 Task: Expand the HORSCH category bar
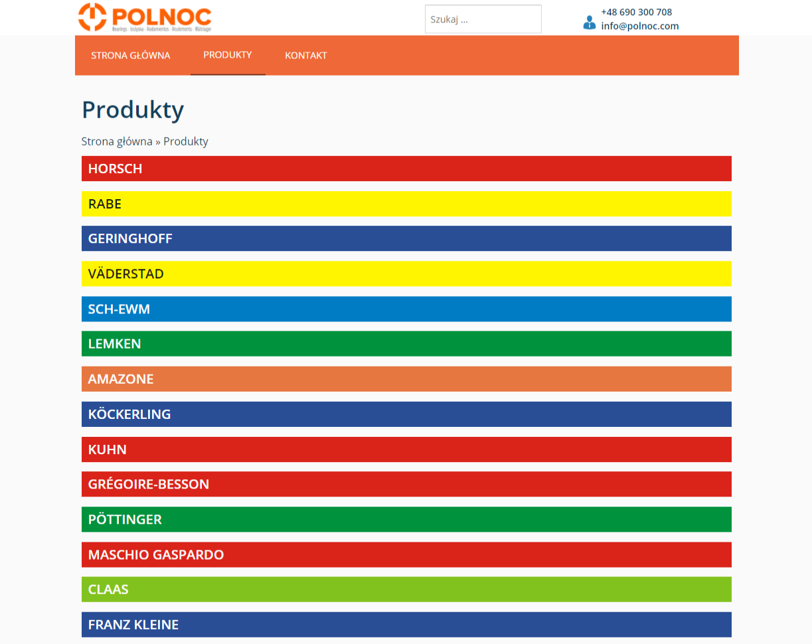[406, 169]
